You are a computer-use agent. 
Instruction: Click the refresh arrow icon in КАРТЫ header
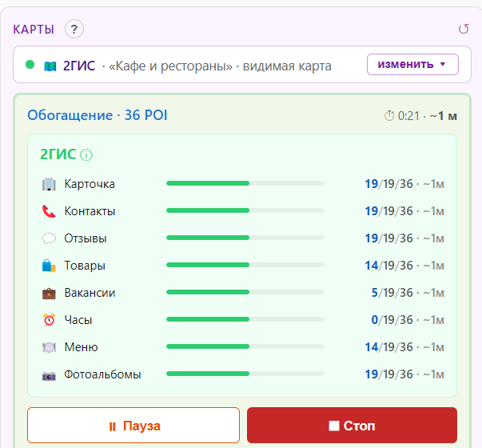click(464, 29)
